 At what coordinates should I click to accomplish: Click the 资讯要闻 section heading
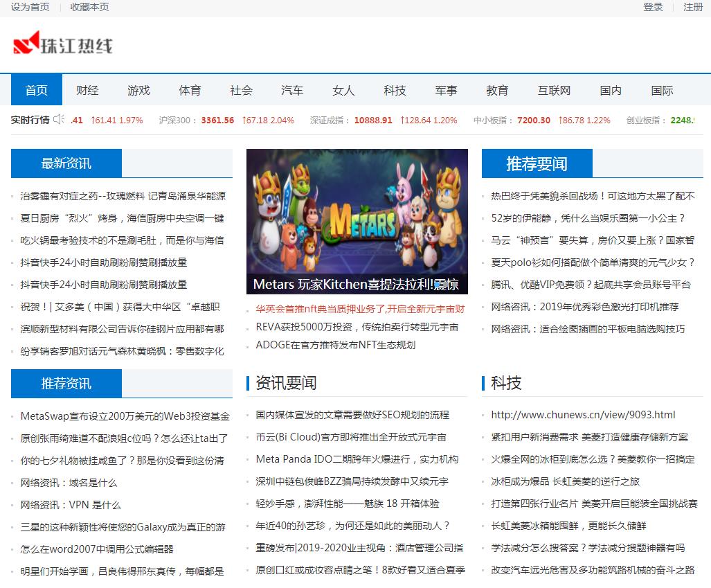coord(286,382)
